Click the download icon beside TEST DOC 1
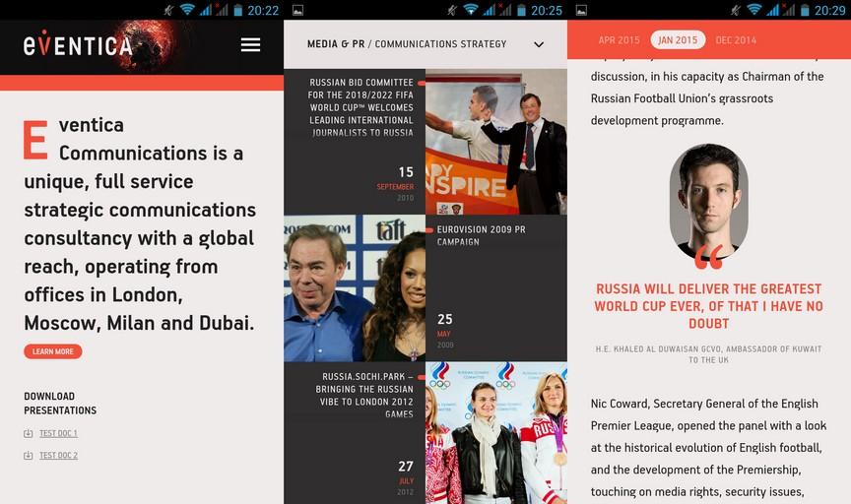 point(29,434)
